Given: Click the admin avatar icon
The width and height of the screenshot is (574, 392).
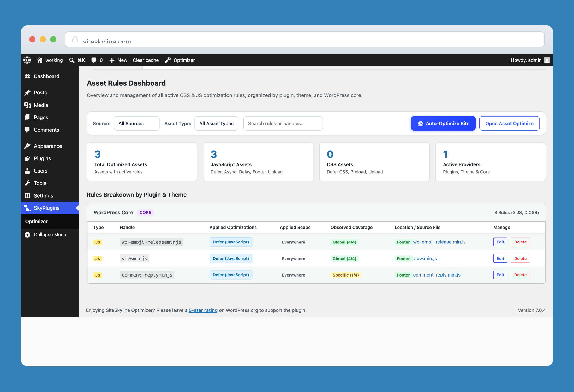Looking at the screenshot, I should (x=547, y=60).
